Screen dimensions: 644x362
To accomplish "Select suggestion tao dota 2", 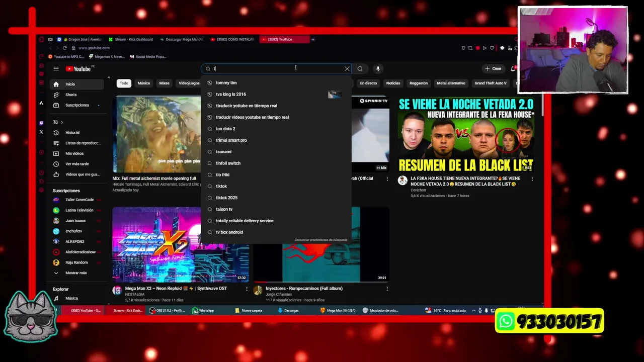I will pos(276,129).
